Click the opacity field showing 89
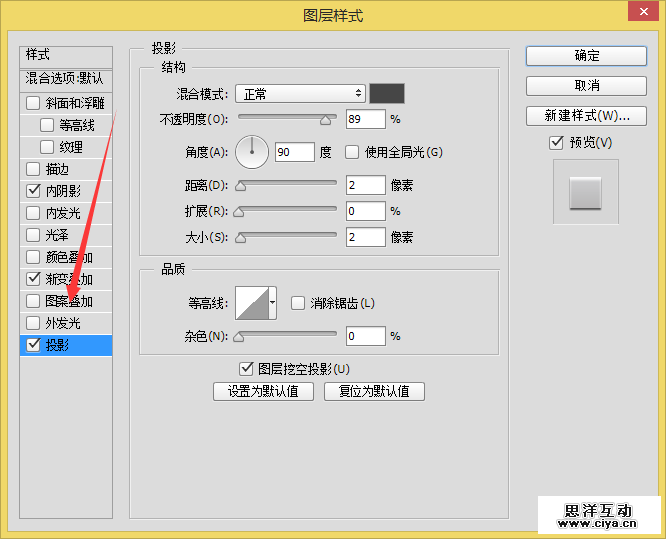666x539 pixels. coord(366,119)
